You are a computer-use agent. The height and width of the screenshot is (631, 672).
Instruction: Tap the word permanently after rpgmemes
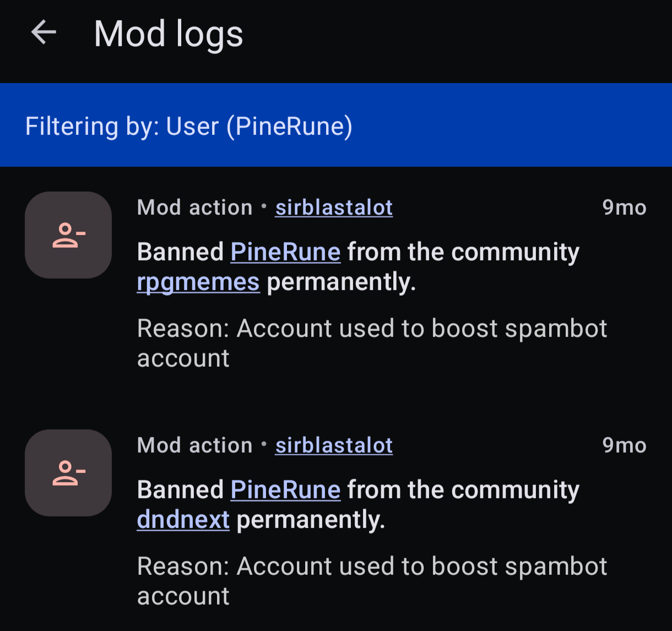click(x=341, y=283)
